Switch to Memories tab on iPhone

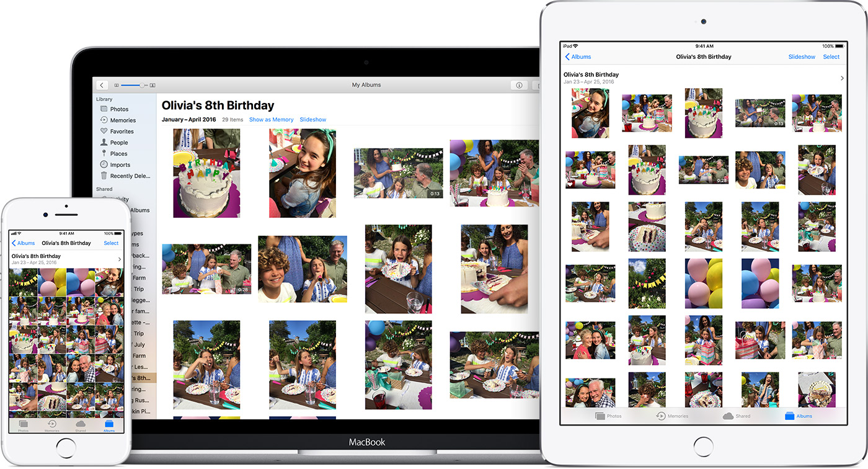click(x=52, y=426)
